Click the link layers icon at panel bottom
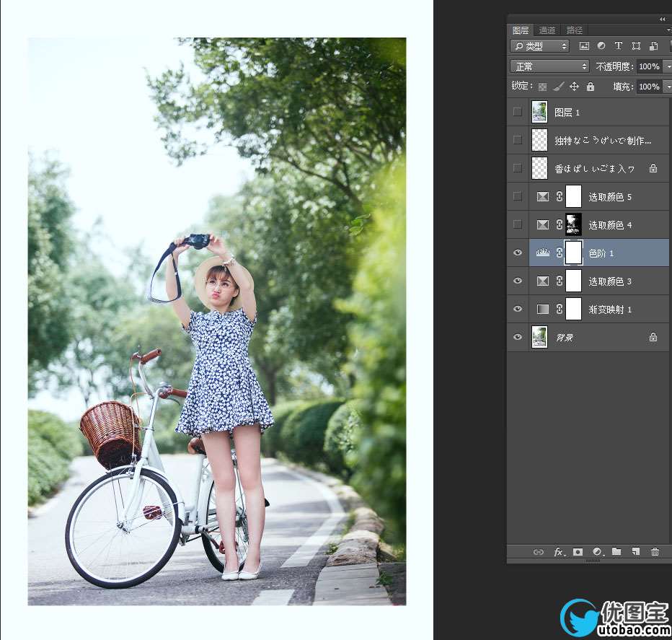Image resolution: width=672 pixels, height=640 pixels. click(x=539, y=552)
